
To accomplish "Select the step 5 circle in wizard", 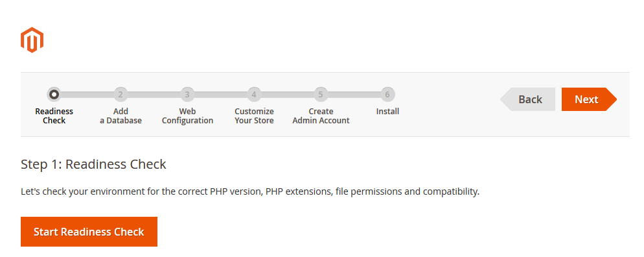I will click(321, 95).
